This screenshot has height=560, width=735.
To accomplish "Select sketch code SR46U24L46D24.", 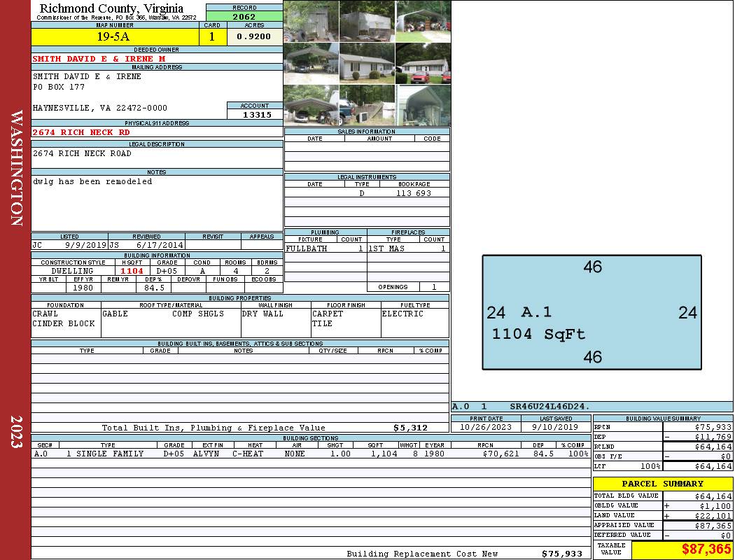I will (549, 406).
